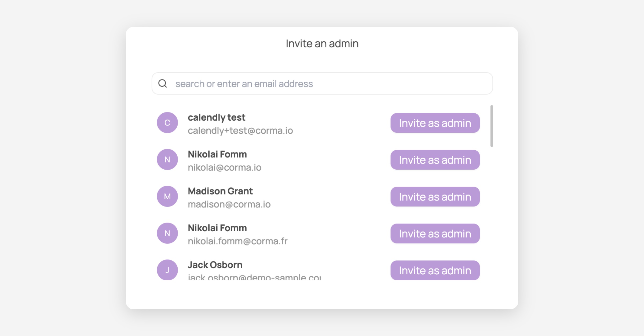The image size is (644, 336).
Task: Click the Jack Osborn name
Action: point(215,265)
